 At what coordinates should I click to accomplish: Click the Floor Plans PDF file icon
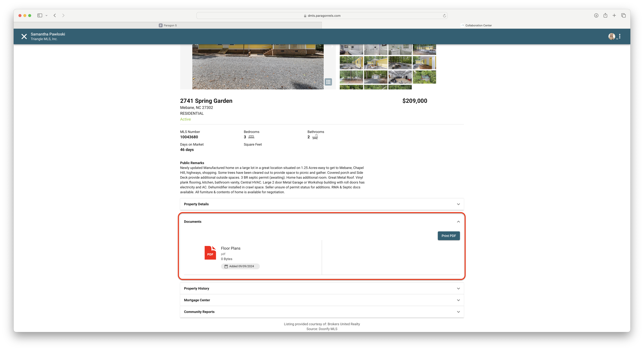pos(210,253)
